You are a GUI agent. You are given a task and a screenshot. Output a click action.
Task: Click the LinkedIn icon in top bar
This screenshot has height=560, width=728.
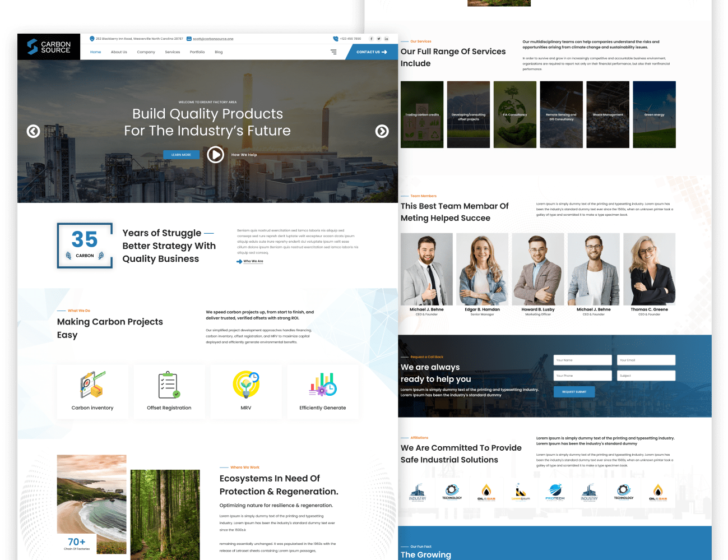[386, 39]
